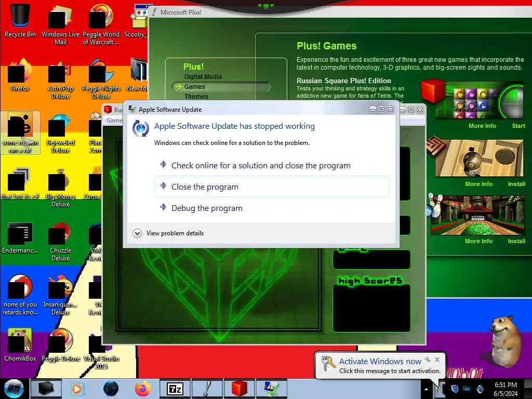
Task: Select the 'some russian ran a rat' desktop icon
Action: pyautogui.click(x=20, y=133)
